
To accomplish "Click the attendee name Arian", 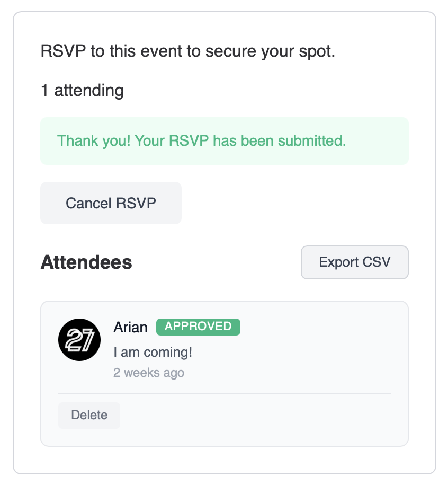I will [x=130, y=327].
